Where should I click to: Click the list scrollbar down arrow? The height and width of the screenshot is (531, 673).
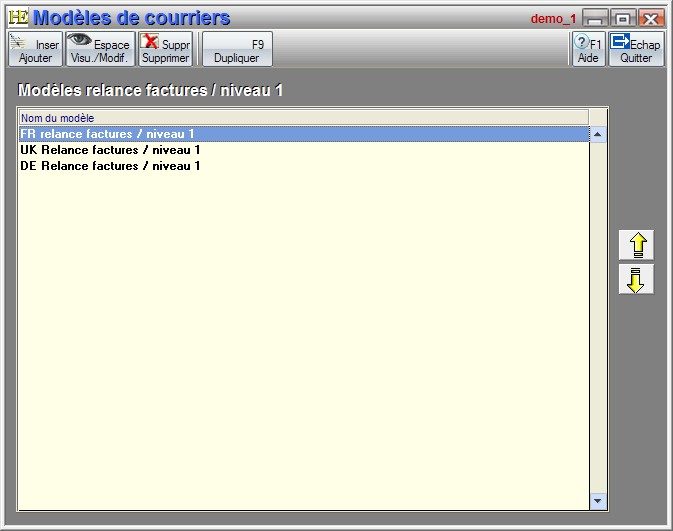[598, 501]
